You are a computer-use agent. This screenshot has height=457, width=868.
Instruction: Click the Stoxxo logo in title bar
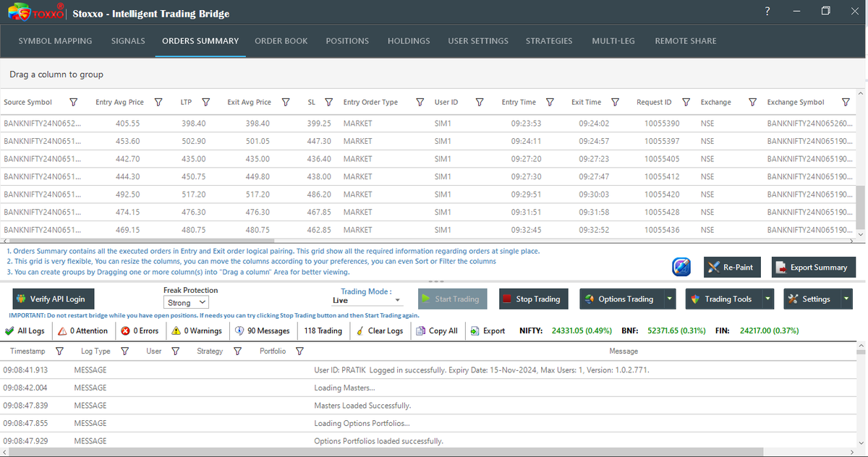(x=35, y=13)
